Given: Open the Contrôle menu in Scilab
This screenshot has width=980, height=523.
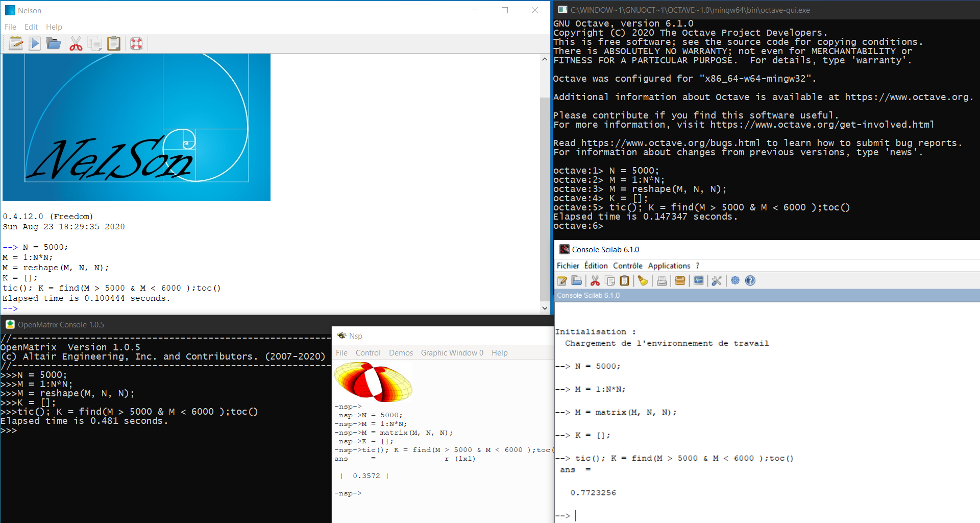Looking at the screenshot, I should tap(628, 266).
